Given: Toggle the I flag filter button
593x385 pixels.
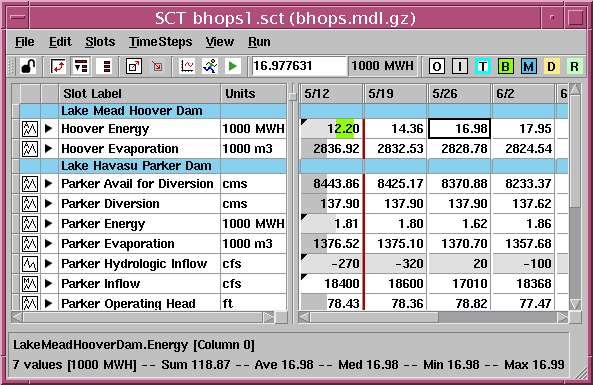Looking at the screenshot, I should click(x=459, y=67).
